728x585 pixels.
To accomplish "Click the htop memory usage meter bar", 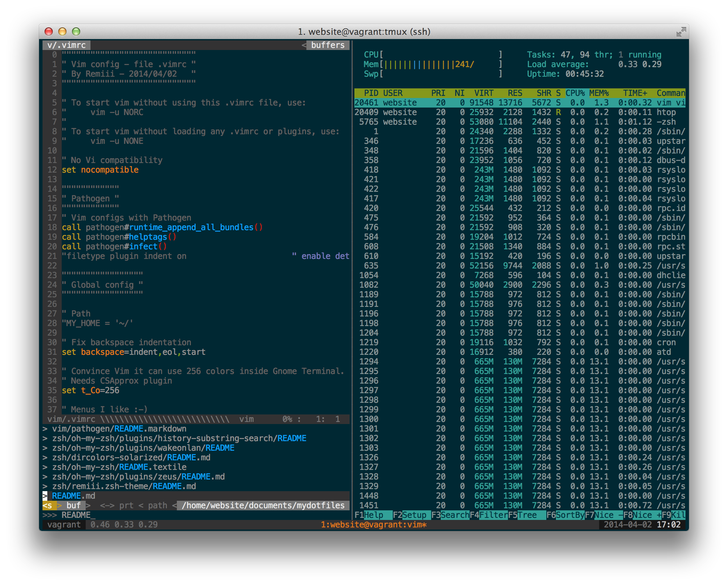I will coord(433,64).
